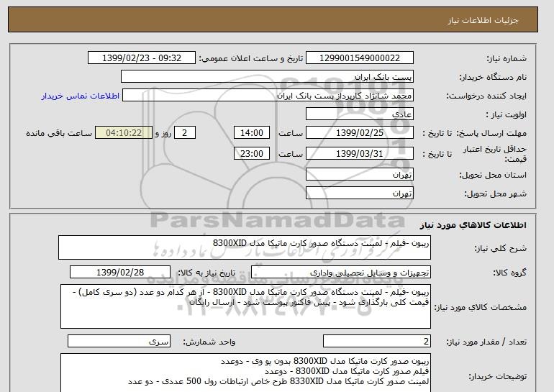Click unit of measure field سری
The height and width of the screenshot is (392, 554).
point(119,341)
